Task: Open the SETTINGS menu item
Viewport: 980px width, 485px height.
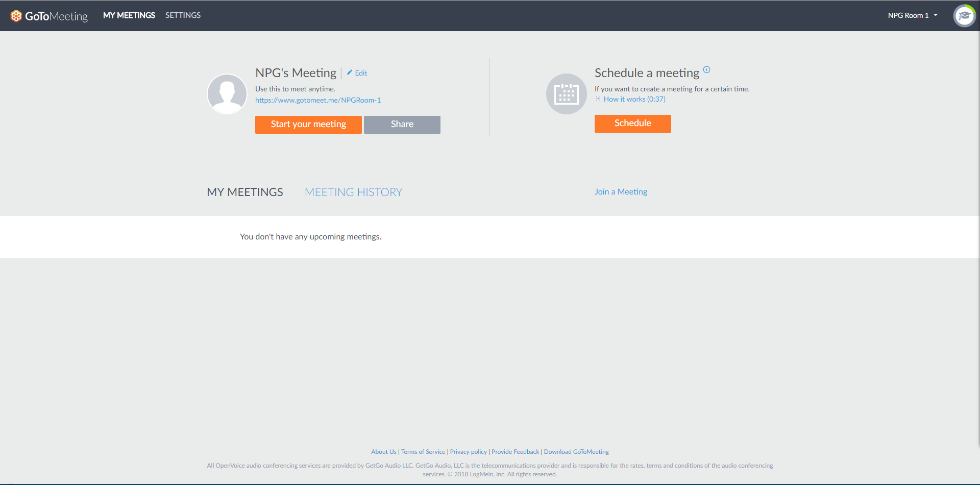Action: click(183, 15)
